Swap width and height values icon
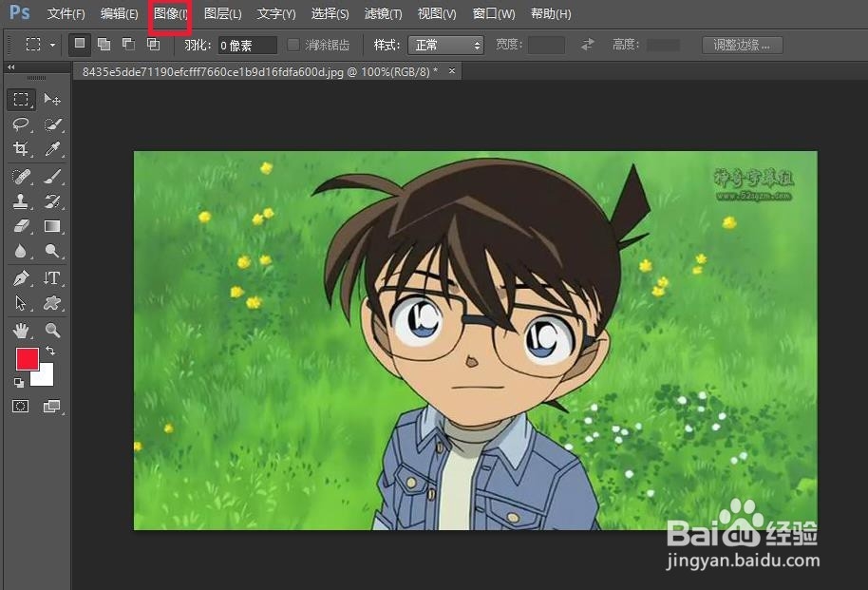Image resolution: width=868 pixels, height=590 pixels. coord(588,45)
